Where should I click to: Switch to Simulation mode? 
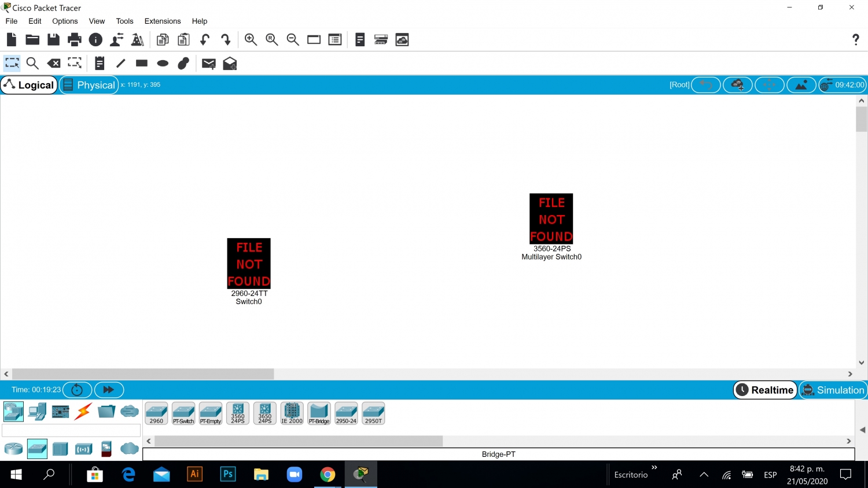click(x=833, y=390)
